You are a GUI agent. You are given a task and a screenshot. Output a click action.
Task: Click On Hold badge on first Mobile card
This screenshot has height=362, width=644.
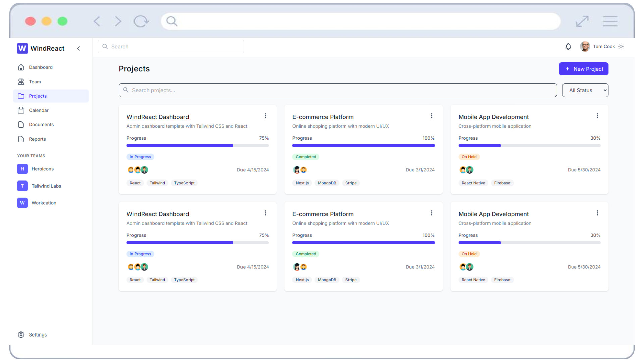469,157
